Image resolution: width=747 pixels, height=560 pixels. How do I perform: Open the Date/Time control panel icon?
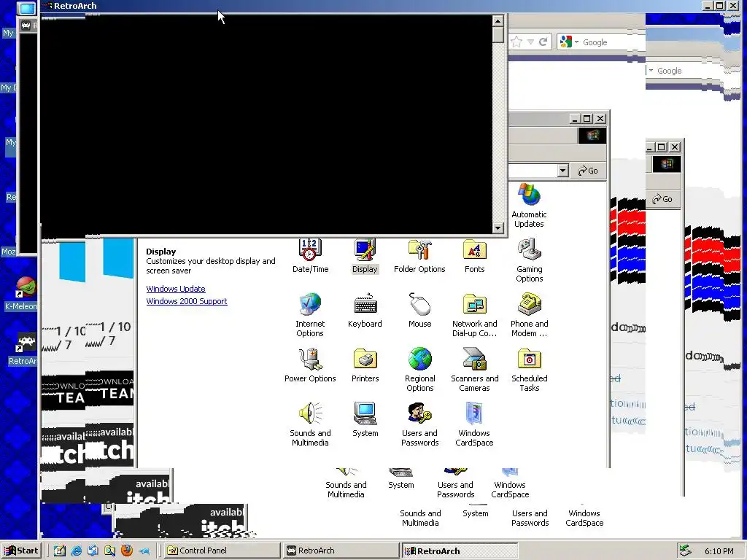(x=309, y=256)
